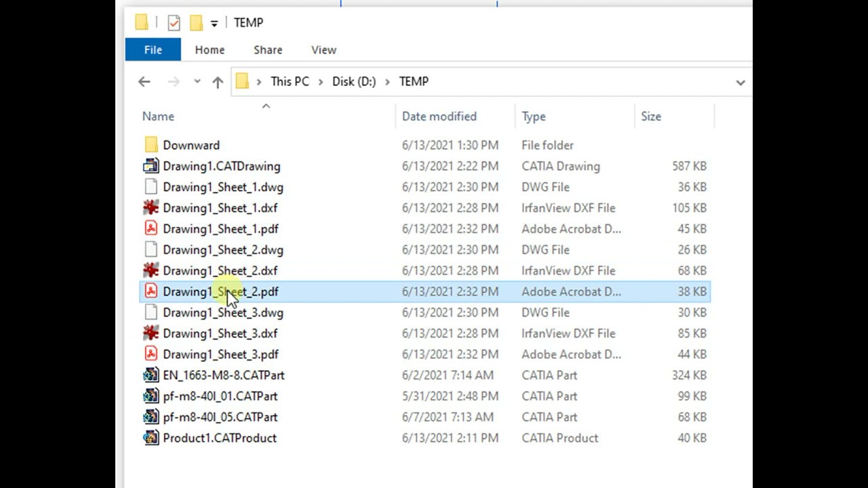868x488 pixels.
Task: Click the 6/2/2021 7:14 AM date cell
Action: click(x=448, y=375)
